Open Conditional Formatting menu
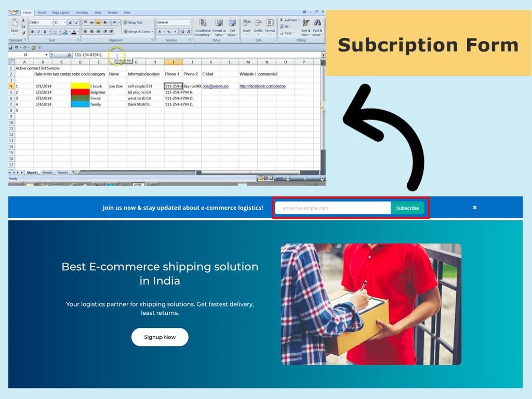Image resolution: width=532 pixels, height=399 pixels. tap(203, 28)
